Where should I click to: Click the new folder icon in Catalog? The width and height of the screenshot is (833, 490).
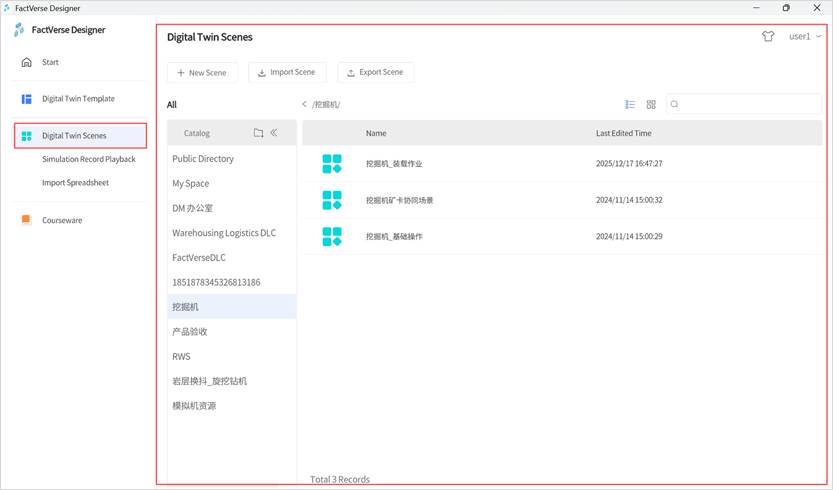pos(258,133)
